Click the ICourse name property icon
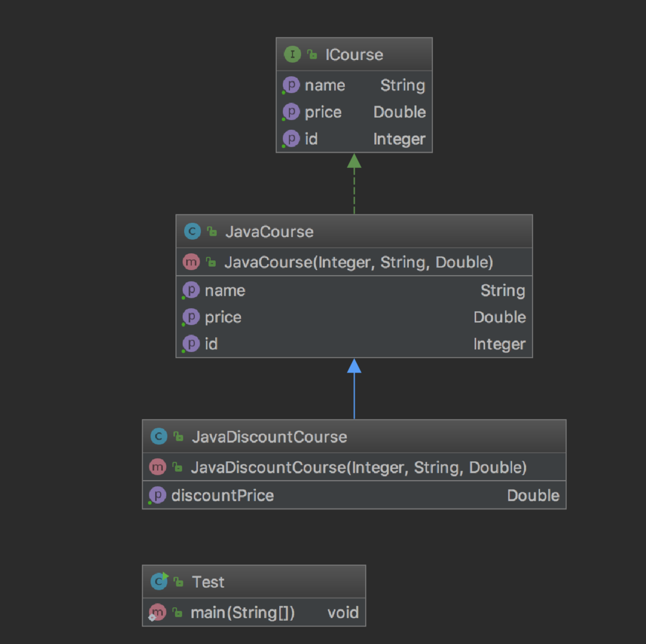Image resolution: width=646 pixels, height=644 pixels. tap(291, 85)
